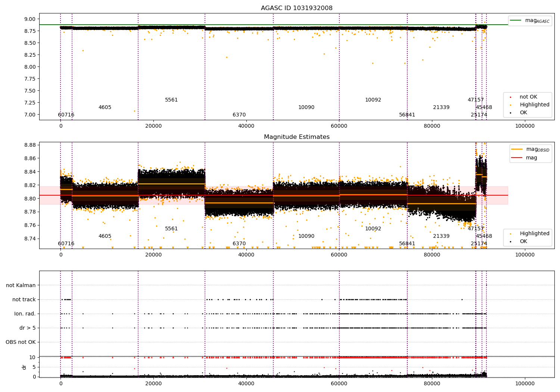Click obsid label 10092 in the AGASC ID plot

tap(373, 100)
